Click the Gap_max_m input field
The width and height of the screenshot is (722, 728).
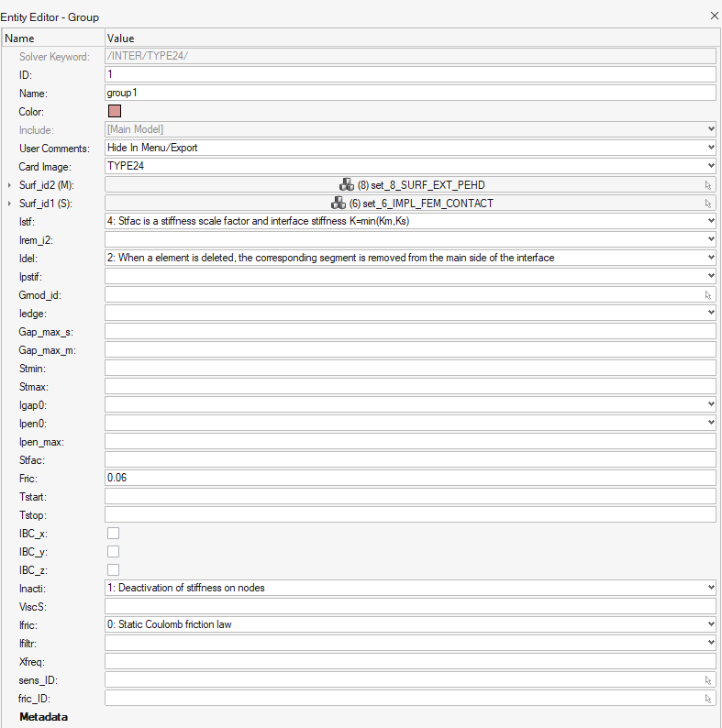point(410,349)
